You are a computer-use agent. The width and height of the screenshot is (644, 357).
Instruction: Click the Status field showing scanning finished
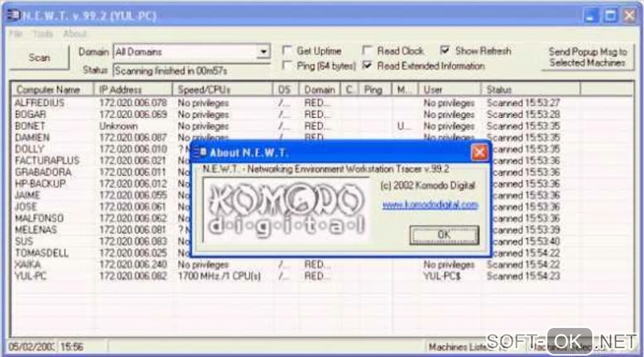[x=191, y=71]
